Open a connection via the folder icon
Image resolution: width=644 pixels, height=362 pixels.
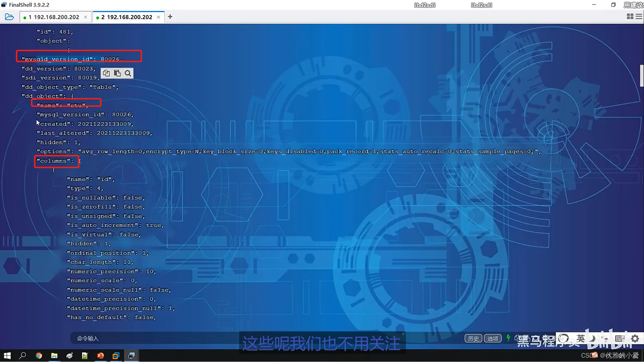point(10,16)
